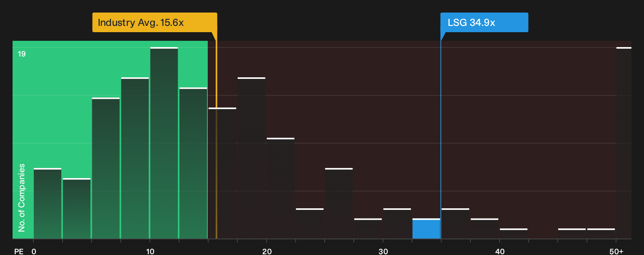This screenshot has height=255, width=644.
Task: Click the PE axis label
Action: click(19, 251)
